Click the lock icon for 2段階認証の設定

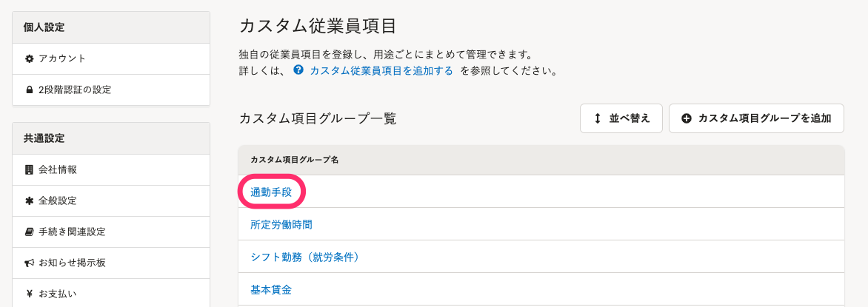coord(30,90)
